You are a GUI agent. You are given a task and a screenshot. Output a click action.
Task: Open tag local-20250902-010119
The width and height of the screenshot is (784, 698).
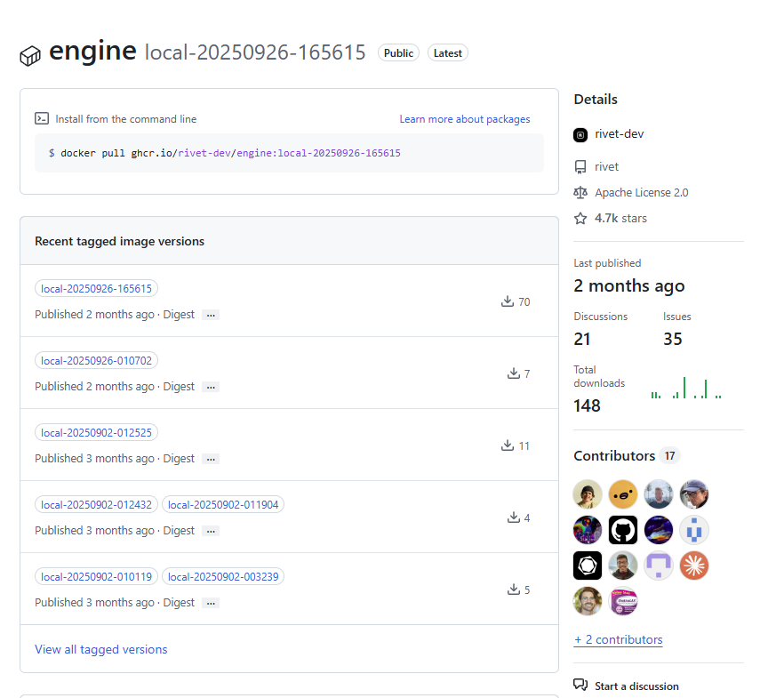(x=96, y=576)
